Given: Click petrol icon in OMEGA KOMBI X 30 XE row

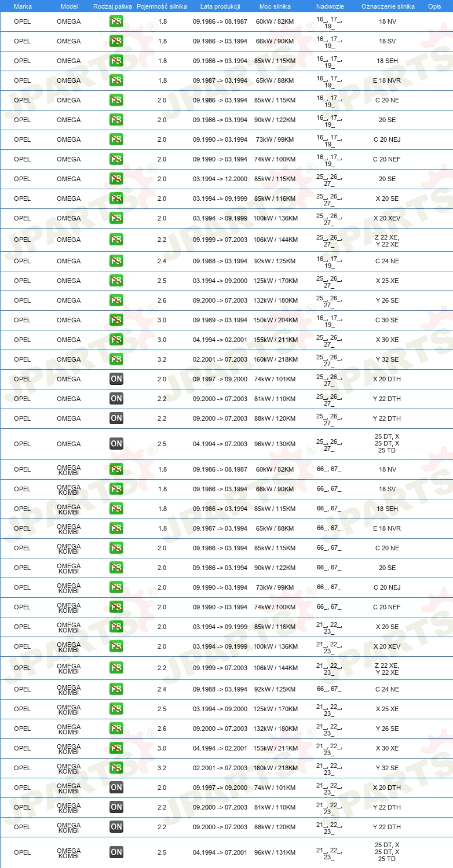Looking at the screenshot, I should (116, 749).
